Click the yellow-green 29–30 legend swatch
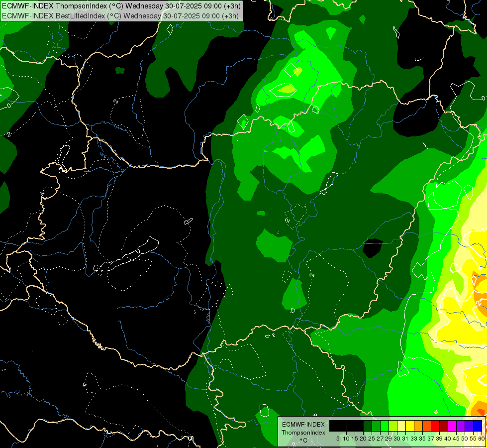Viewport: 487px width, 448px height. (393, 426)
